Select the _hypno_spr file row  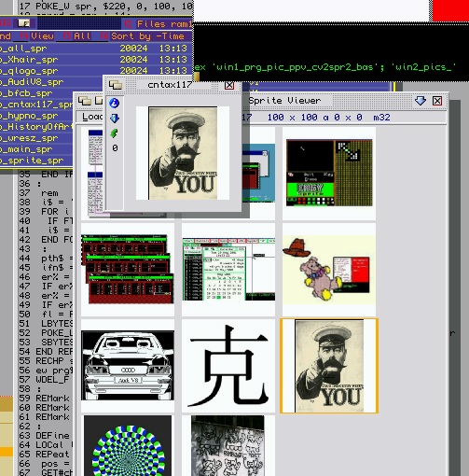(36, 116)
